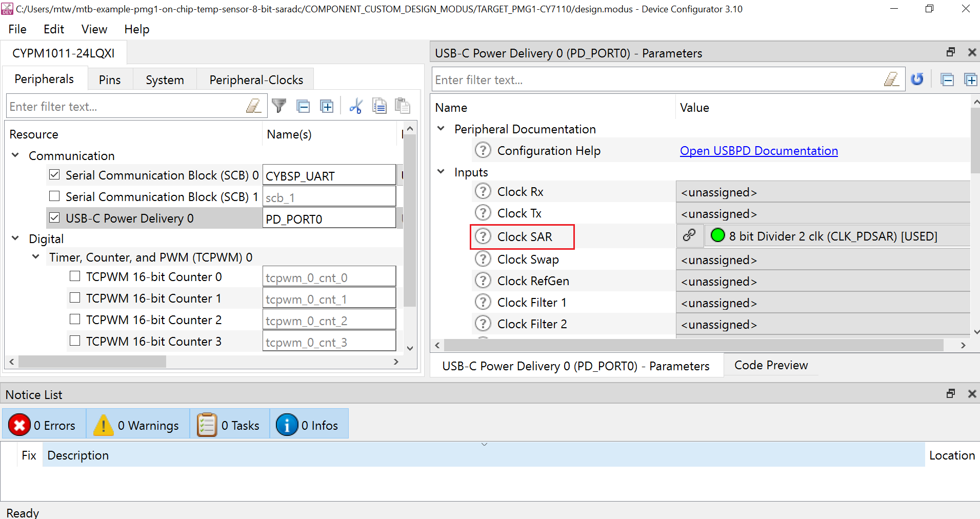Open Clock Rx unassigned value dropdown
Image resolution: width=980 pixels, height=519 pixels.
[823, 192]
